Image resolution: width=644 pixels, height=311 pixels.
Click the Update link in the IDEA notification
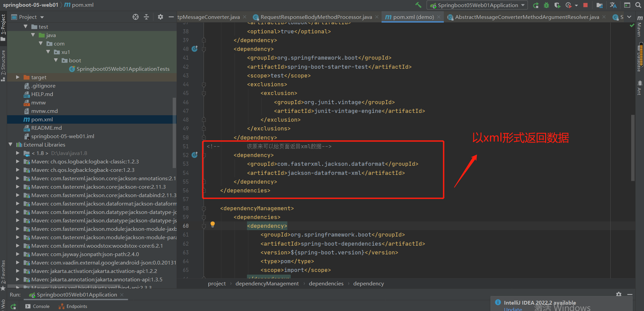coord(513,309)
